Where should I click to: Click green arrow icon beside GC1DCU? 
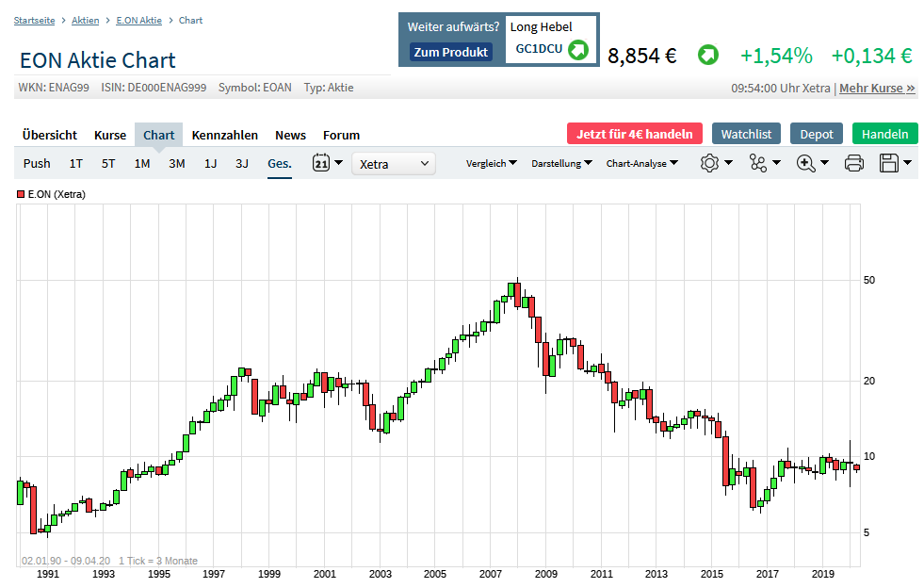(577, 49)
